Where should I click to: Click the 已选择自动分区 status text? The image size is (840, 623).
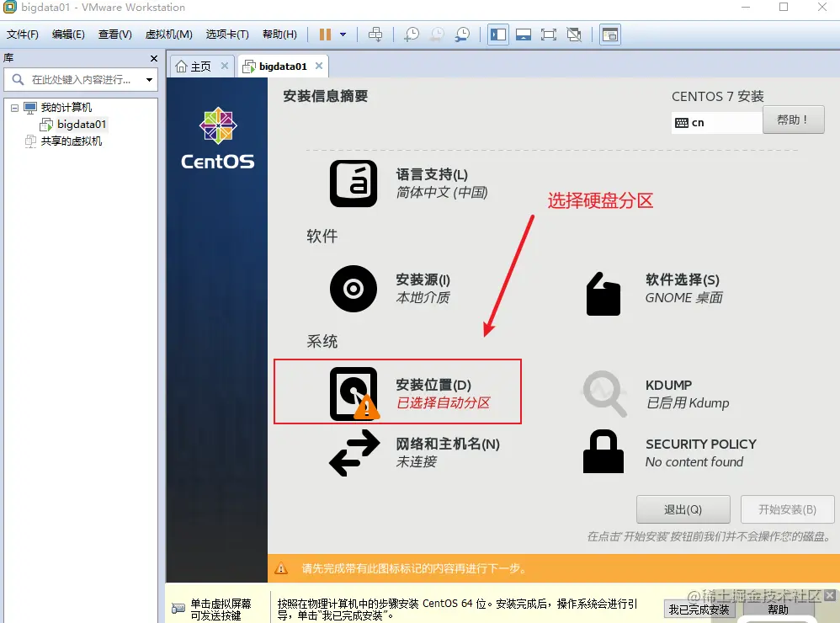tap(443, 402)
